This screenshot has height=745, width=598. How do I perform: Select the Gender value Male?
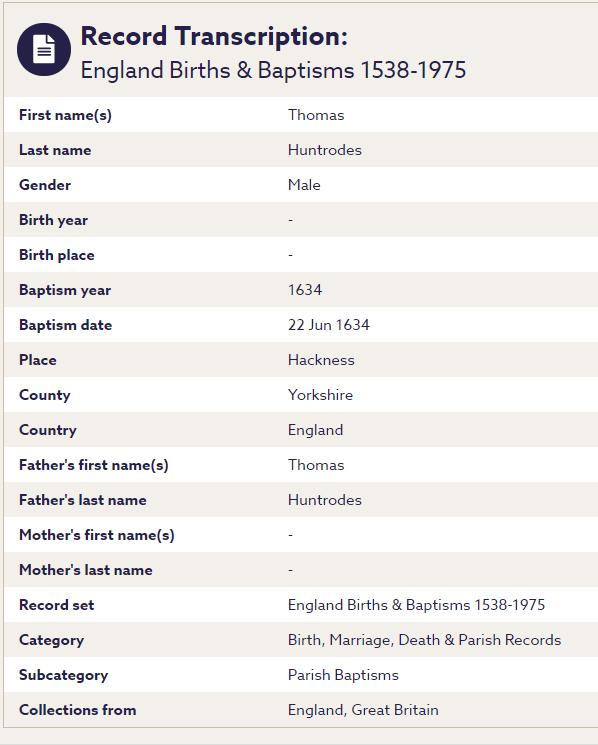point(304,185)
